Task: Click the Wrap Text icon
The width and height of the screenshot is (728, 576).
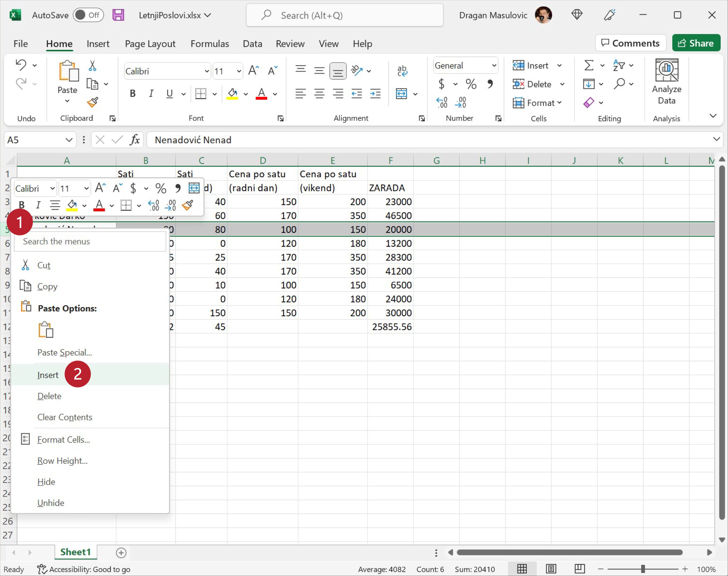Action: click(x=402, y=71)
